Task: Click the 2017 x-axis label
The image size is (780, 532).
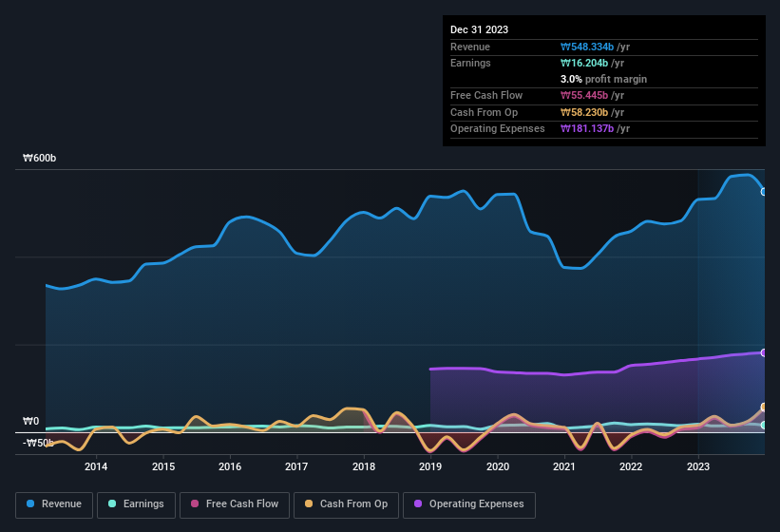Action: click(296, 466)
